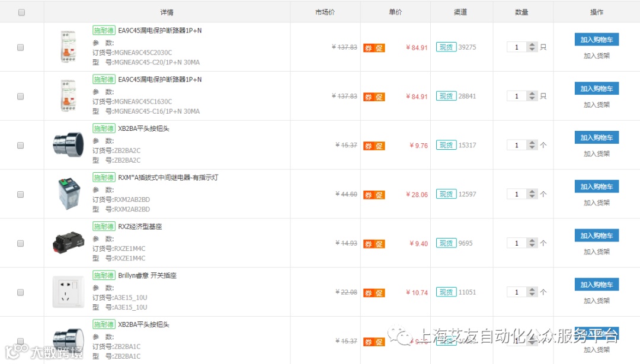Viewport: 640px width, 364px height.
Task: View the ZB2BA1C push button image
Action: (68, 341)
